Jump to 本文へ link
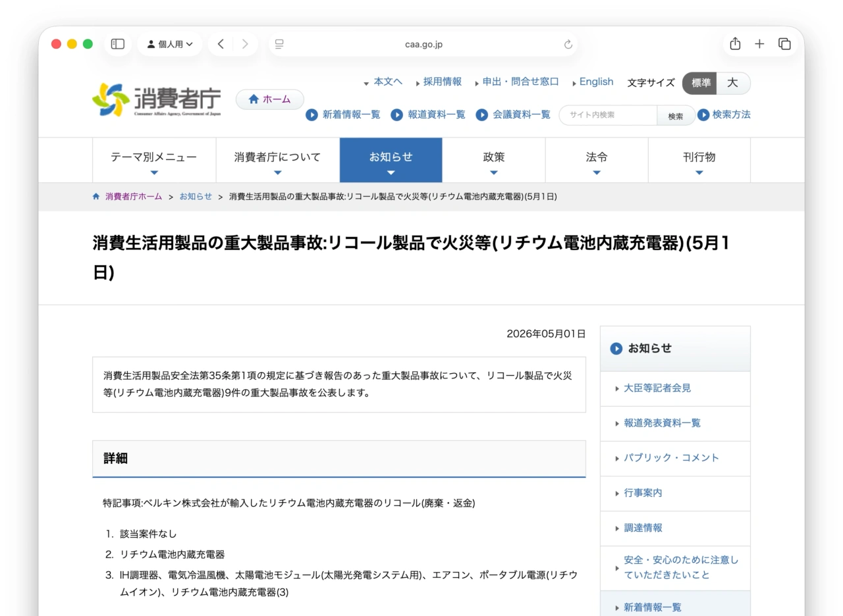The width and height of the screenshot is (843, 616). (x=388, y=82)
